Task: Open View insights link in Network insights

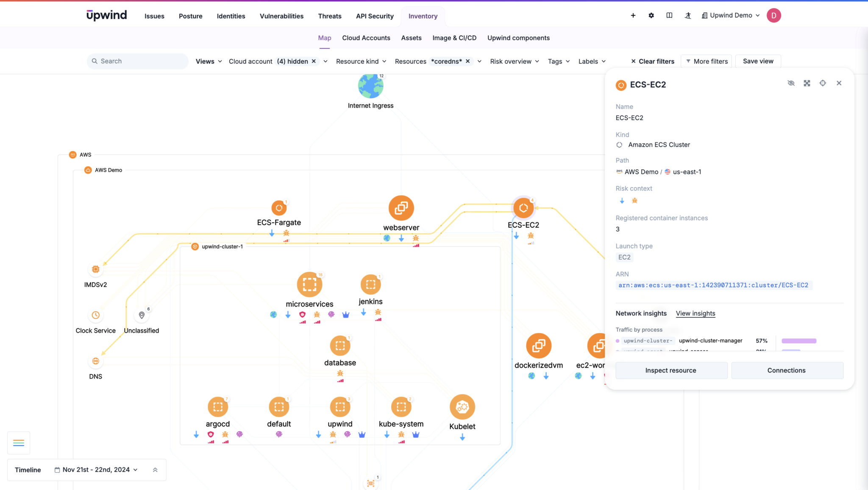Action: click(695, 313)
